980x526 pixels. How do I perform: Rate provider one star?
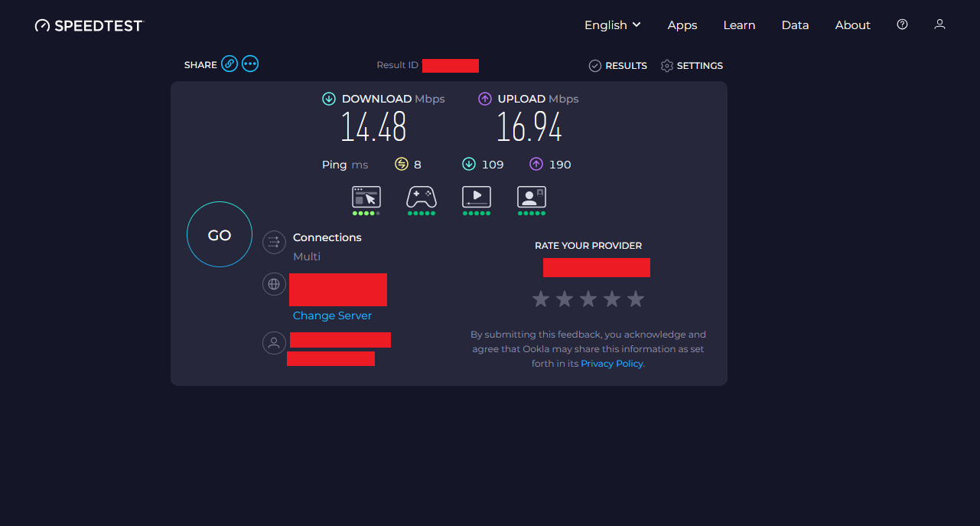(541, 299)
